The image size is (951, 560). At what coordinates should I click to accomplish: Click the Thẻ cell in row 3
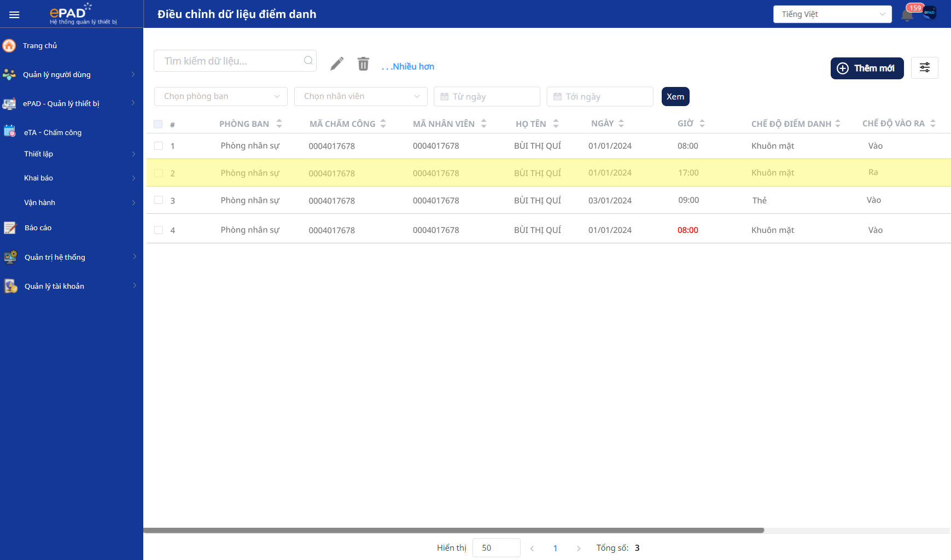pos(759,200)
